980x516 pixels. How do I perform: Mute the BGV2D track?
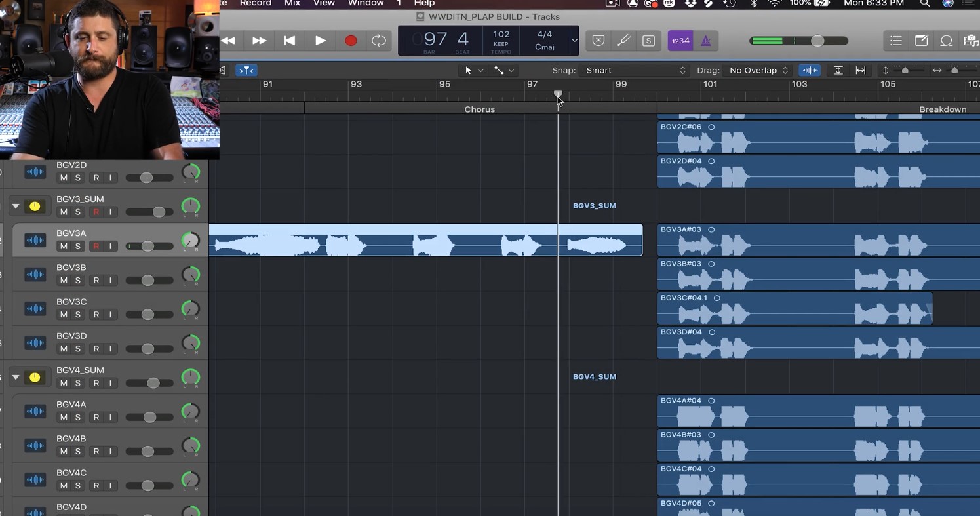[x=64, y=178]
